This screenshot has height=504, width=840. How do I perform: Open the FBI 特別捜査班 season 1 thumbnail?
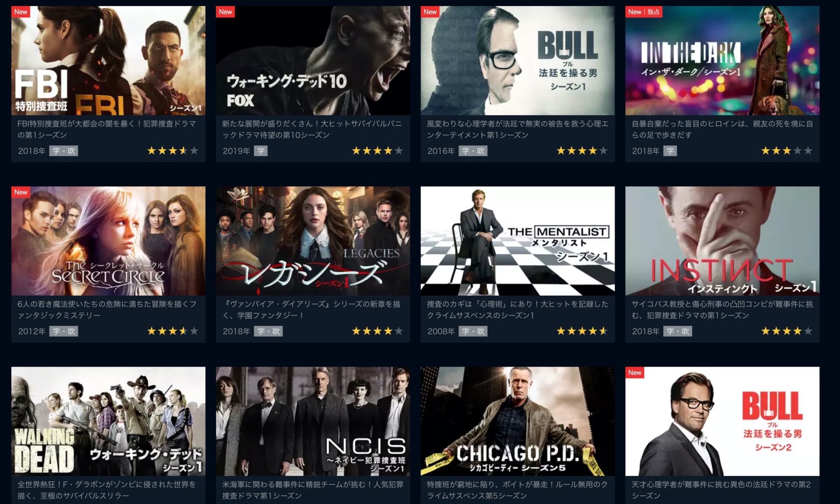[108, 60]
